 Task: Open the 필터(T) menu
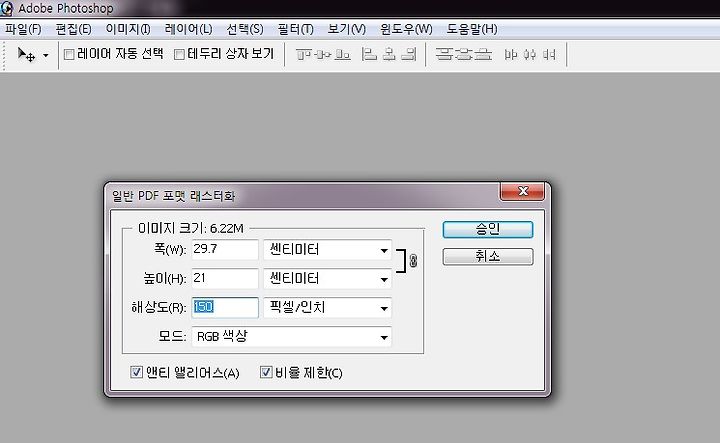[295, 29]
